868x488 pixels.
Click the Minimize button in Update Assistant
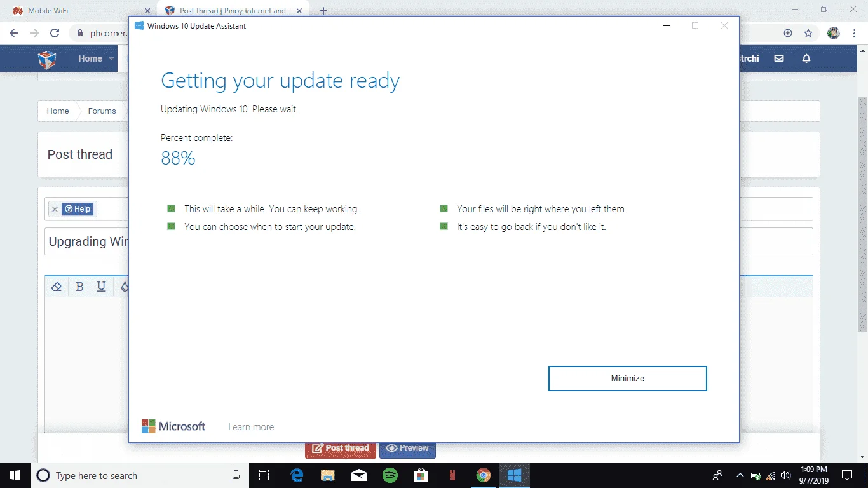tap(627, 378)
